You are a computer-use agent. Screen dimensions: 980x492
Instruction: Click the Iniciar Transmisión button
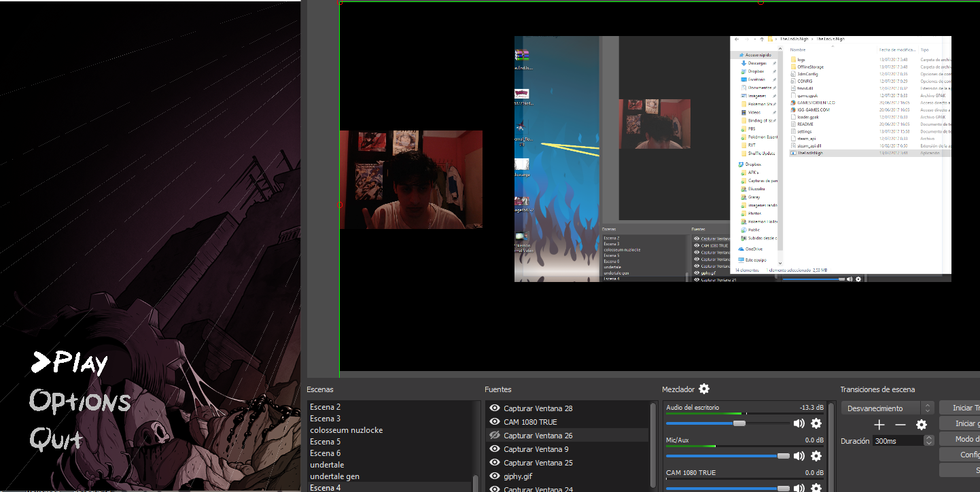960,408
